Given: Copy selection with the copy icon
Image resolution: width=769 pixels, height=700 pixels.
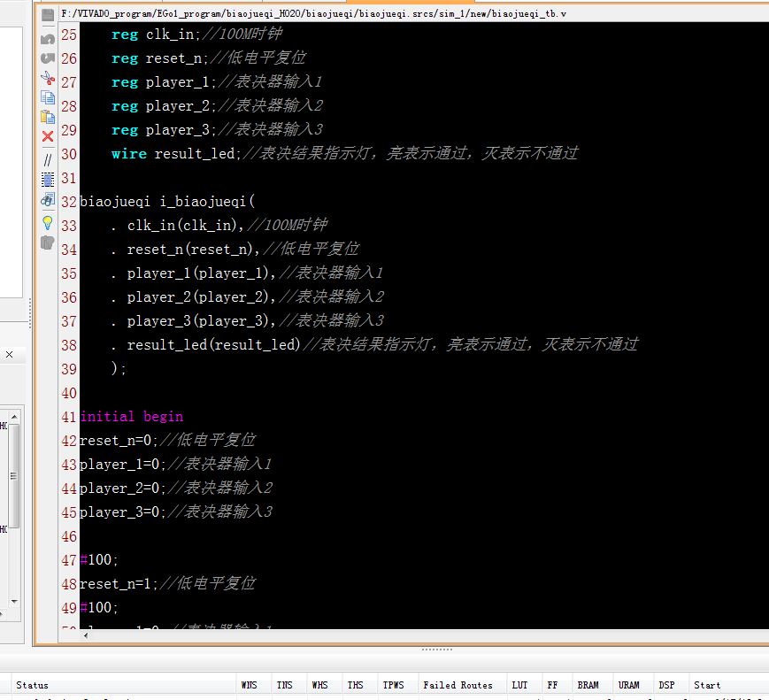Looking at the screenshot, I should coord(47,97).
